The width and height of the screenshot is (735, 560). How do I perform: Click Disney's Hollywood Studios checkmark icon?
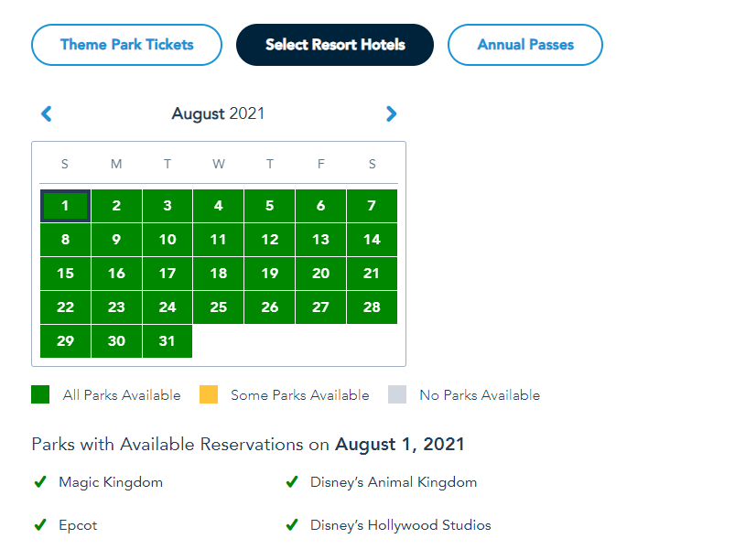tap(292, 525)
